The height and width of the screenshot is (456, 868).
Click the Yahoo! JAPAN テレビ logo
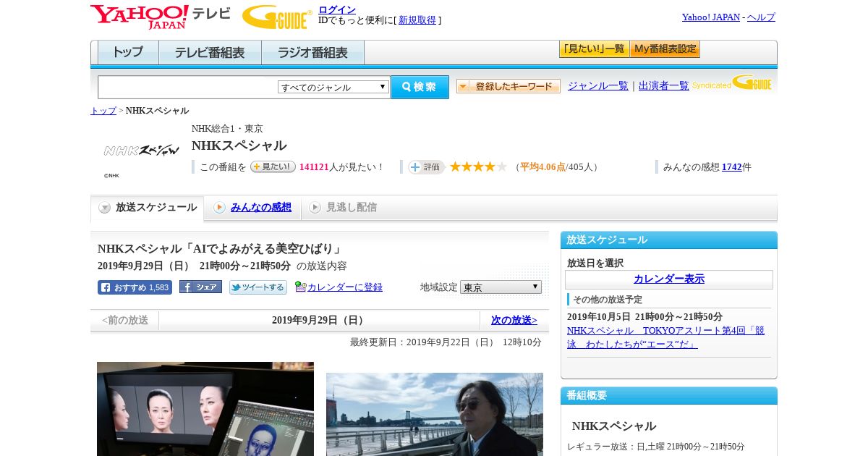161,16
